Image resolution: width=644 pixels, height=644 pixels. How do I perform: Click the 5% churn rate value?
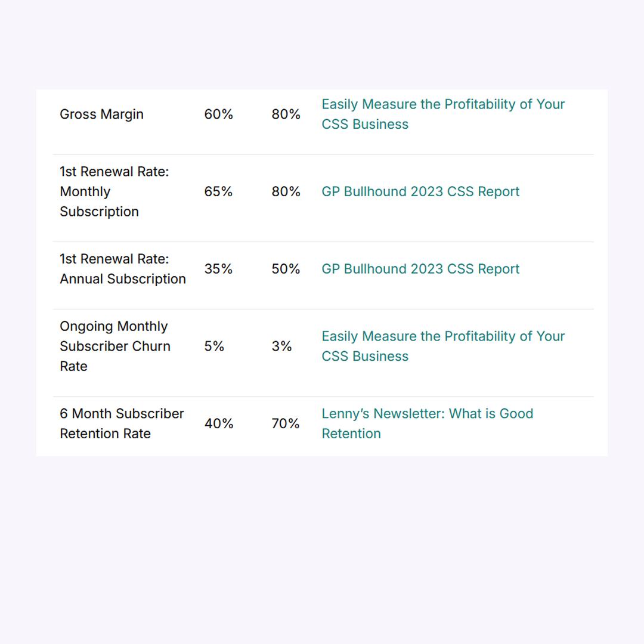(214, 346)
